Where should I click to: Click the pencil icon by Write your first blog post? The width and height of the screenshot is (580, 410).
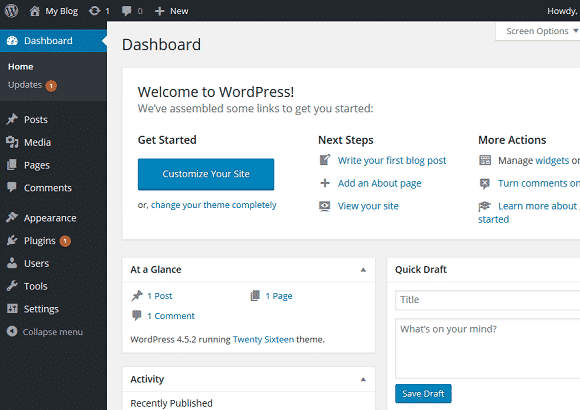[325, 160]
